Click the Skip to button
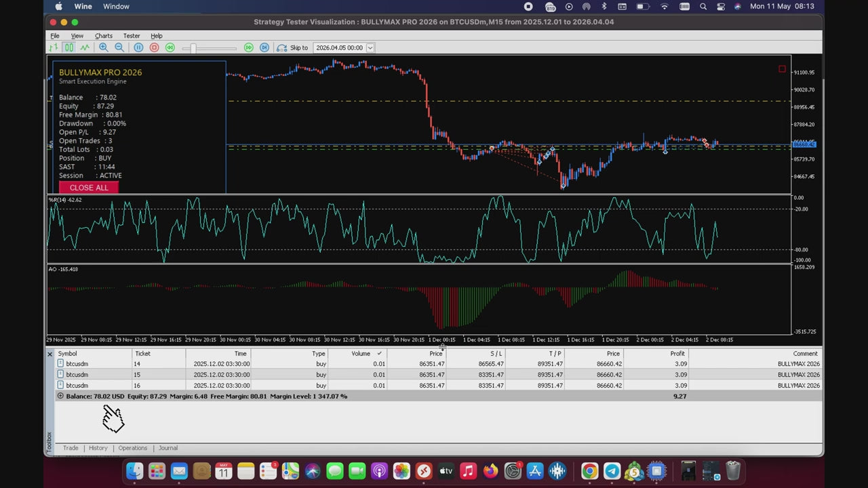Viewport: 868px width, 488px height. 293,47
